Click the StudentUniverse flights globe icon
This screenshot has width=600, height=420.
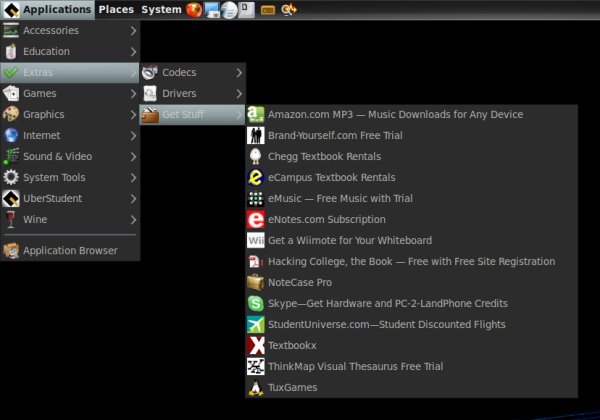pyautogui.click(x=256, y=324)
